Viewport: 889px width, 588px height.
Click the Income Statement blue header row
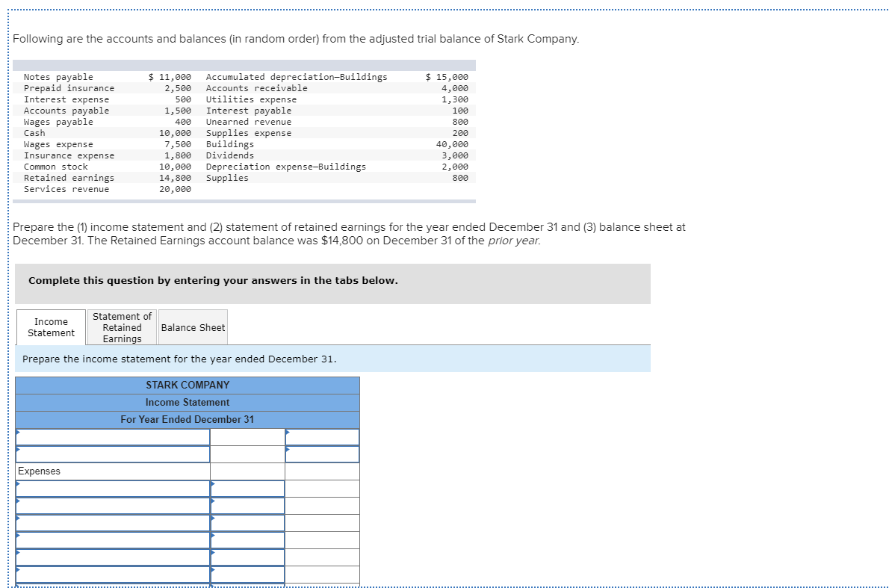(x=187, y=402)
